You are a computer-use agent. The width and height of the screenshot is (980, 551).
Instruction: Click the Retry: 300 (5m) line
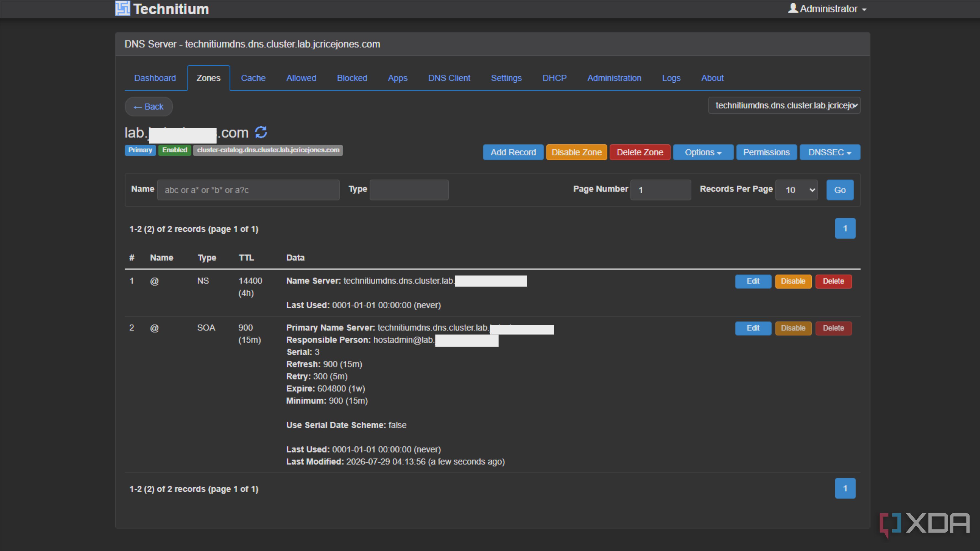(x=317, y=376)
